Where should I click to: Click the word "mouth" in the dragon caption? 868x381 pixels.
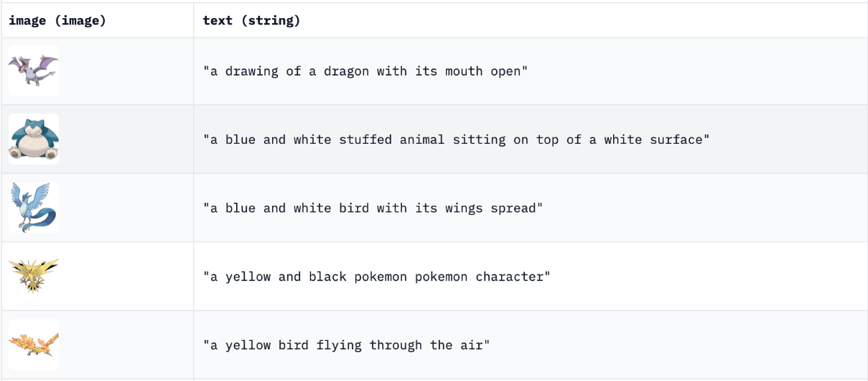(x=464, y=71)
